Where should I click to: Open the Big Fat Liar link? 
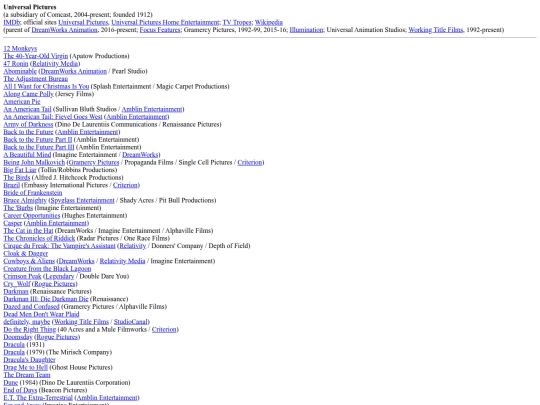pos(20,170)
